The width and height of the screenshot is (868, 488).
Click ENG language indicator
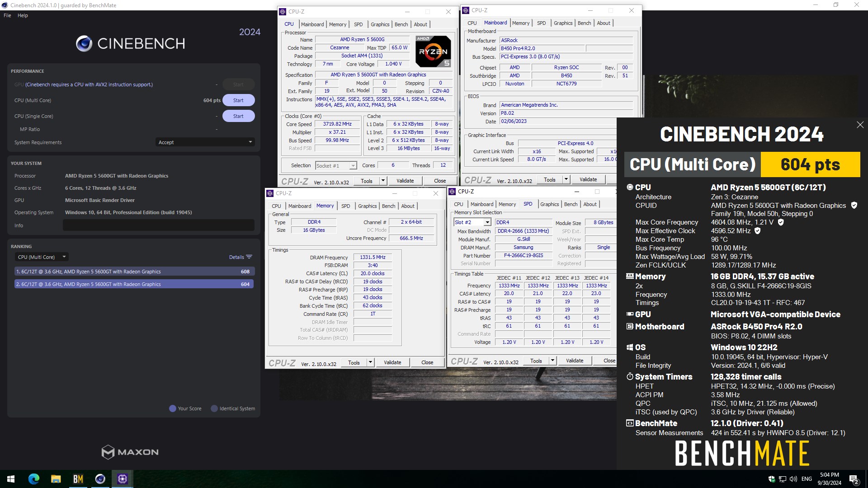click(807, 479)
